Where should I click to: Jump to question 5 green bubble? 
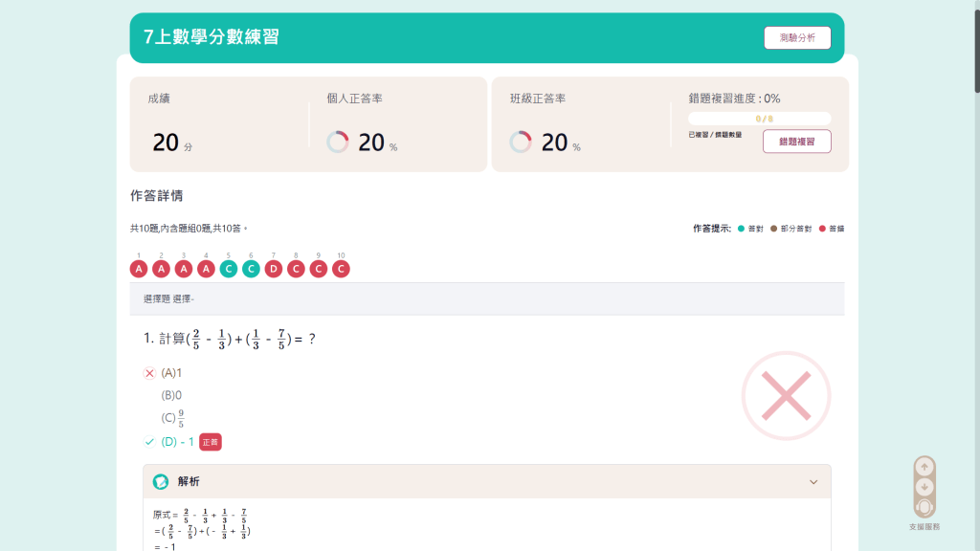pos(229,269)
